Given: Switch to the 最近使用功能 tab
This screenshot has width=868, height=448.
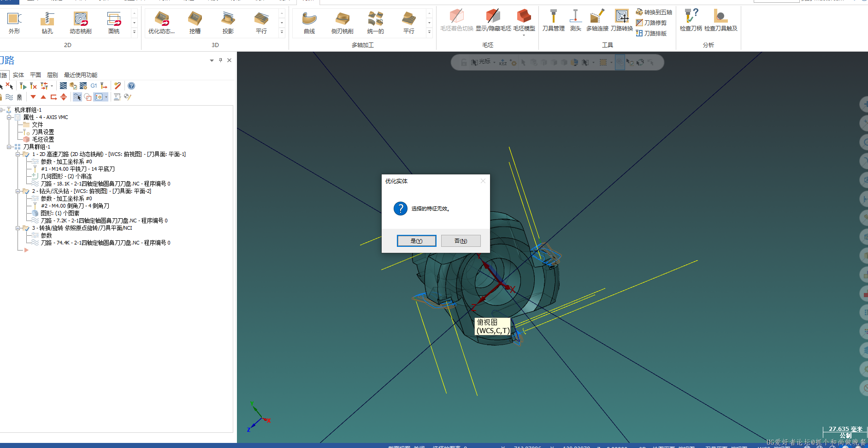Looking at the screenshot, I should tap(81, 75).
